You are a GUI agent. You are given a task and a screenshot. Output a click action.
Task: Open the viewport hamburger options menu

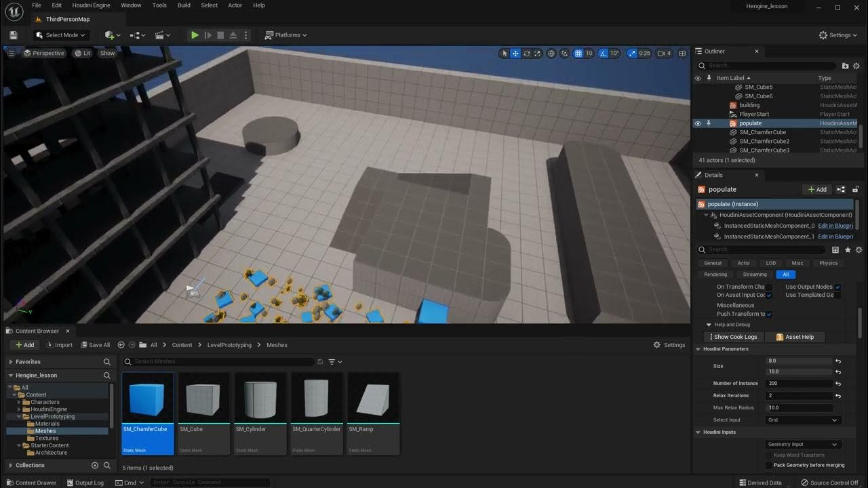(12, 53)
